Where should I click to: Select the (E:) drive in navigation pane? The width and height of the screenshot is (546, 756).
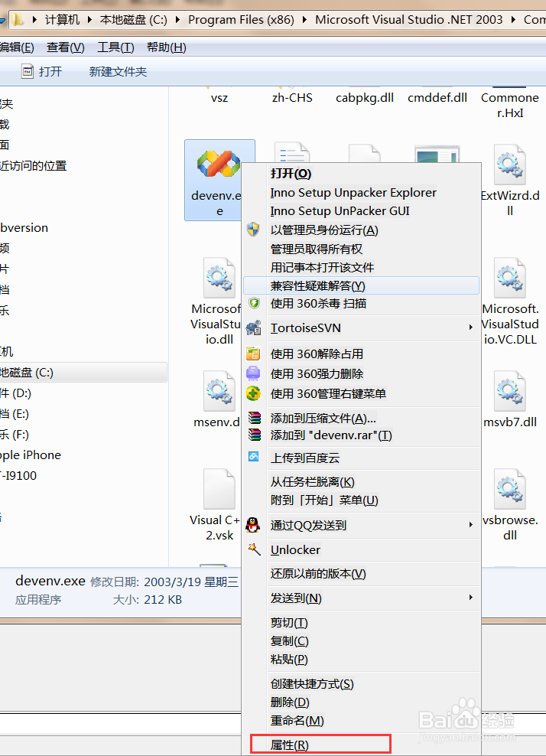click(x=15, y=414)
